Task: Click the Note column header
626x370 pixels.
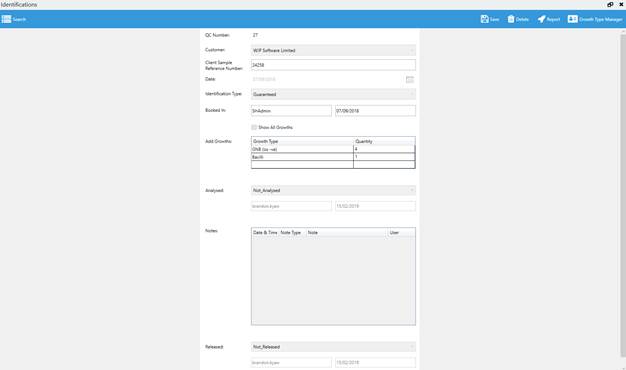Action: 346,232
